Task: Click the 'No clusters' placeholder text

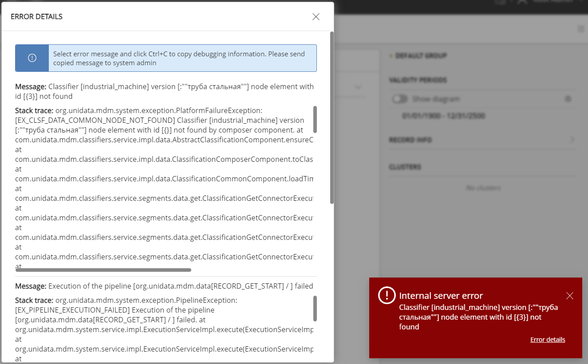Action: 483,188
